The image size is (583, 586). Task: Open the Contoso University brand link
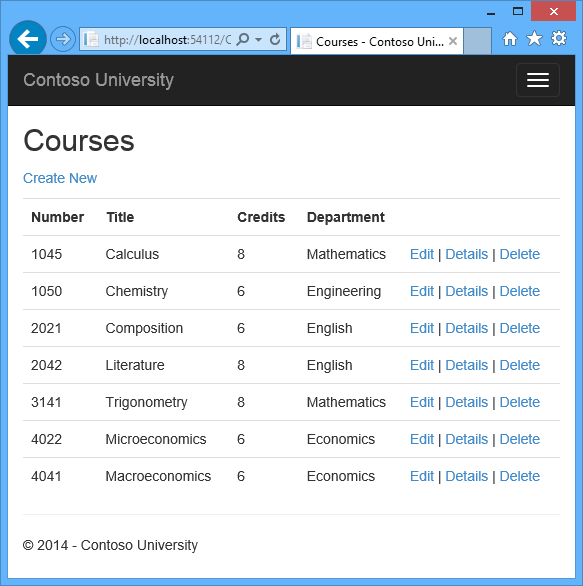[99, 80]
